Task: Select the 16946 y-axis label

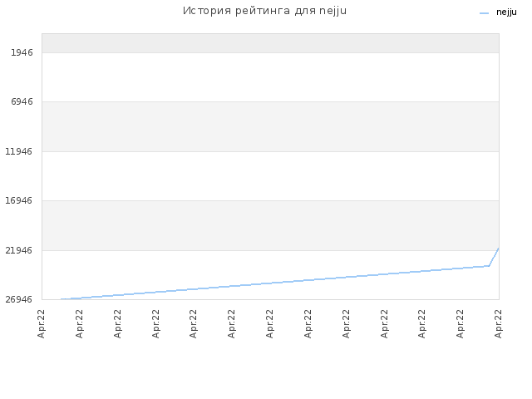Action: pyautogui.click(x=19, y=200)
